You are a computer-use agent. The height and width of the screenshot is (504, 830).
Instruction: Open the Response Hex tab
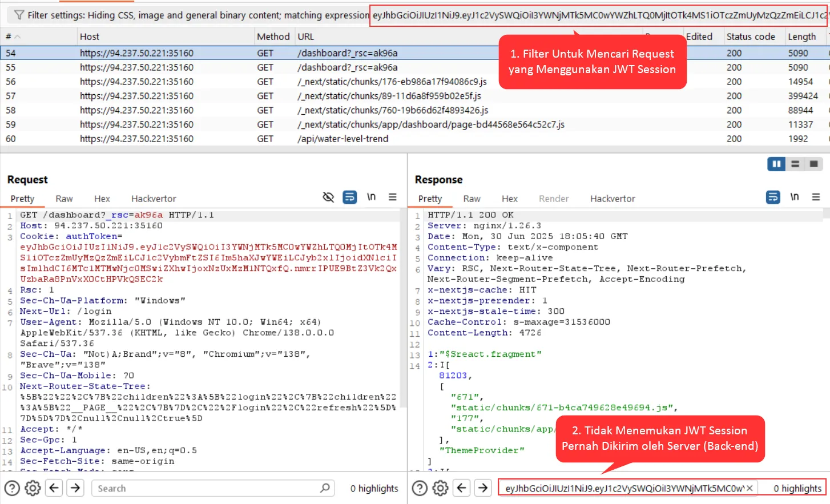510,199
